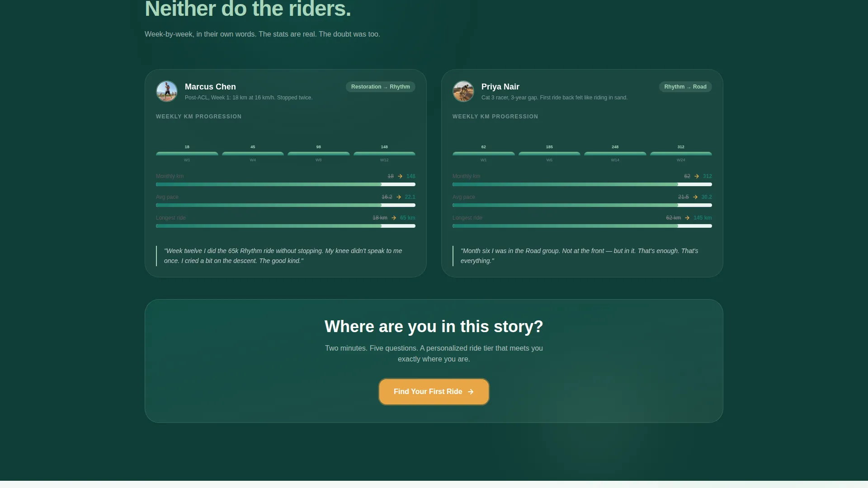Click Marcus's quote starting 'Week twelve I did'
This screenshot has height=488, width=868.
283,256
